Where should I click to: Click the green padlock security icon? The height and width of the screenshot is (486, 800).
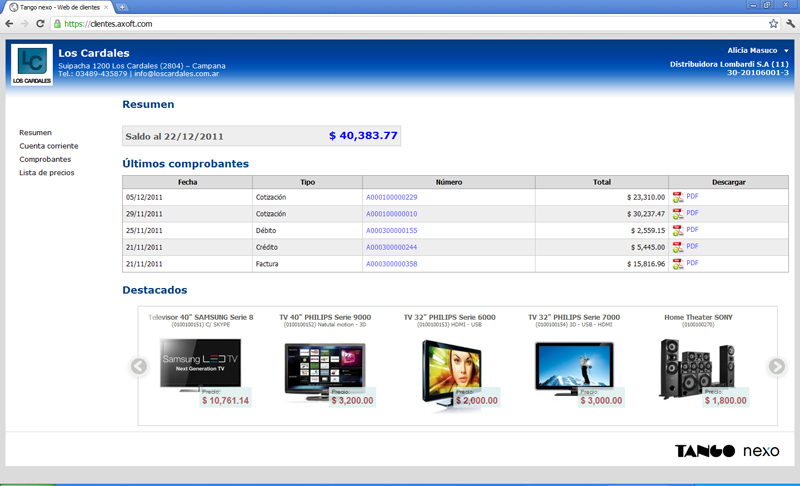click(x=57, y=23)
